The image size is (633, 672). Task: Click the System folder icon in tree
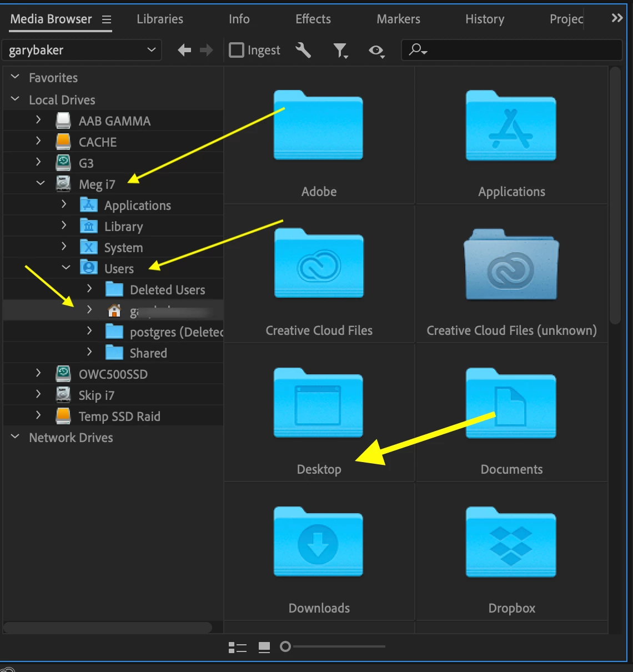89,247
